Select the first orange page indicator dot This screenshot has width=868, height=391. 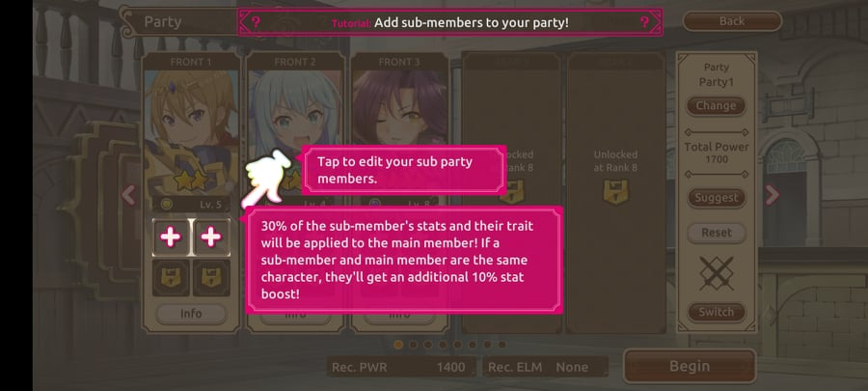398,345
